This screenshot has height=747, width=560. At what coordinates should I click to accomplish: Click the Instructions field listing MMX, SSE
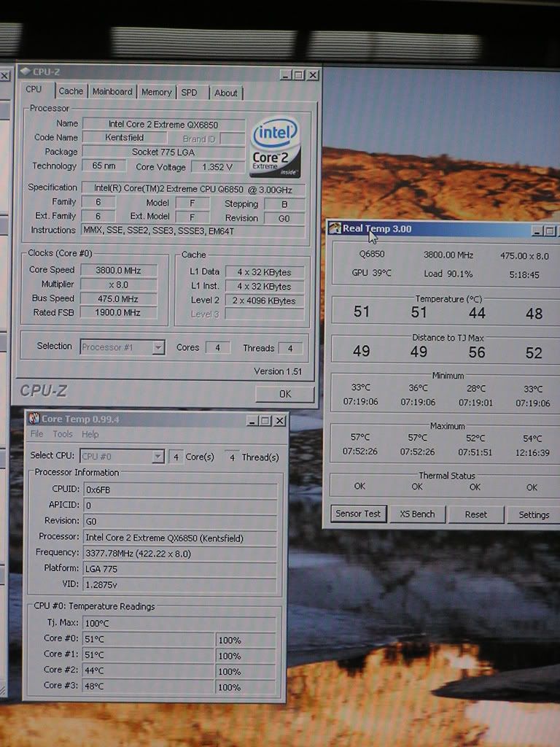click(192, 231)
